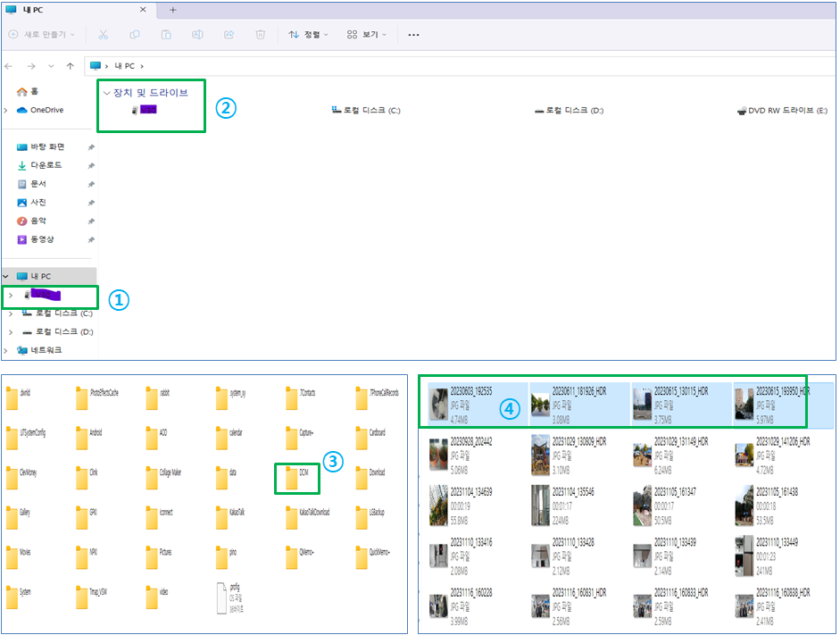Click the Share icon in the toolbar
Screen dimensions: 840x635
(x=229, y=34)
